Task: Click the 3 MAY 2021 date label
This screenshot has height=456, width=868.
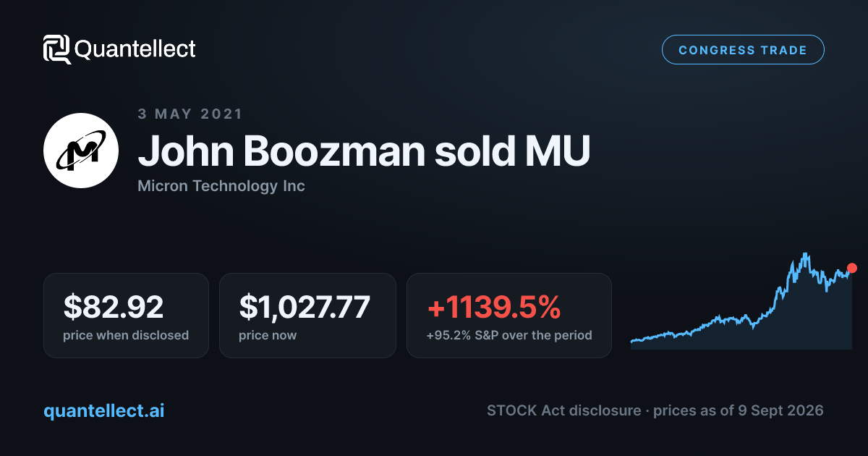Action: 190,114
